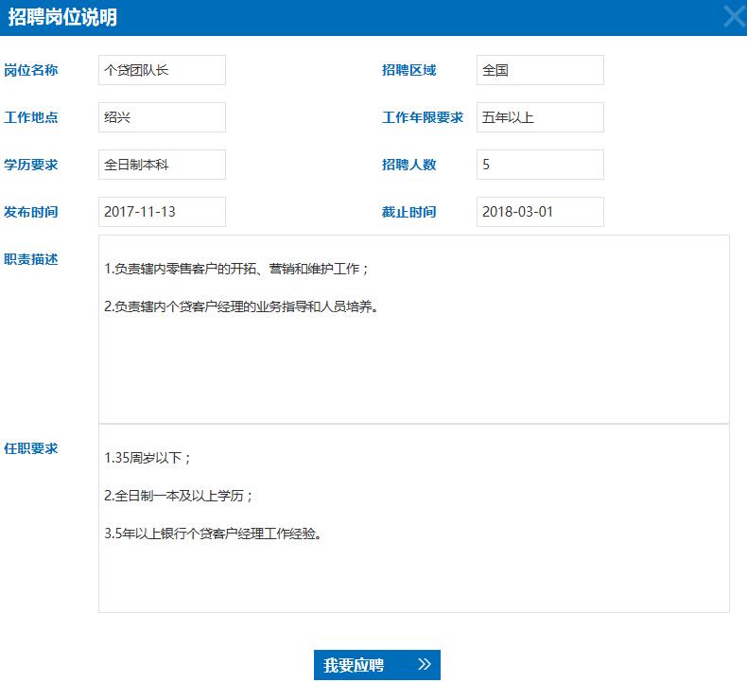Select the 招聘区域 field showing 全国
This screenshot has height=700, width=747.
click(x=540, y=70)
